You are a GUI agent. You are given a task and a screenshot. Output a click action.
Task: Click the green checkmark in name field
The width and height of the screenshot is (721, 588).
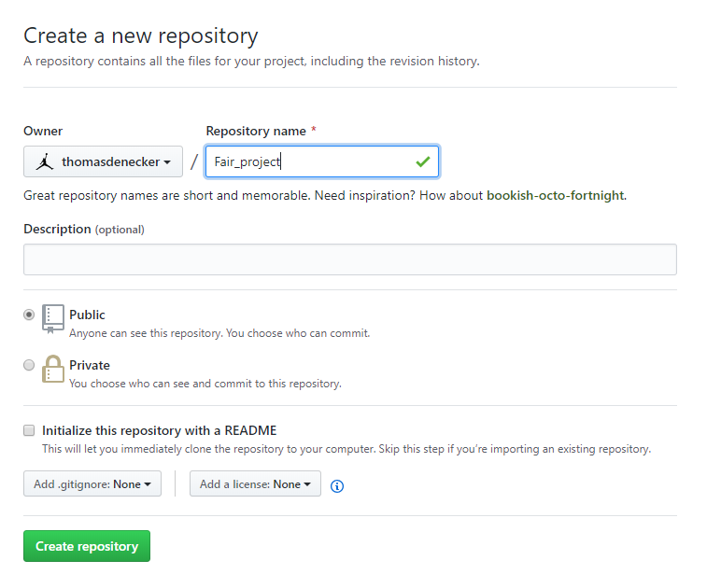pos(422,161)
